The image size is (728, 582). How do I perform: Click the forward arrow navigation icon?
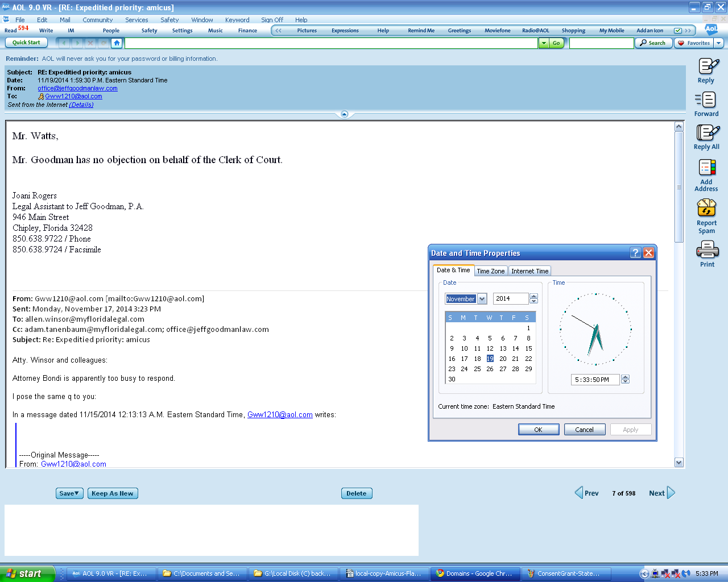77,43
